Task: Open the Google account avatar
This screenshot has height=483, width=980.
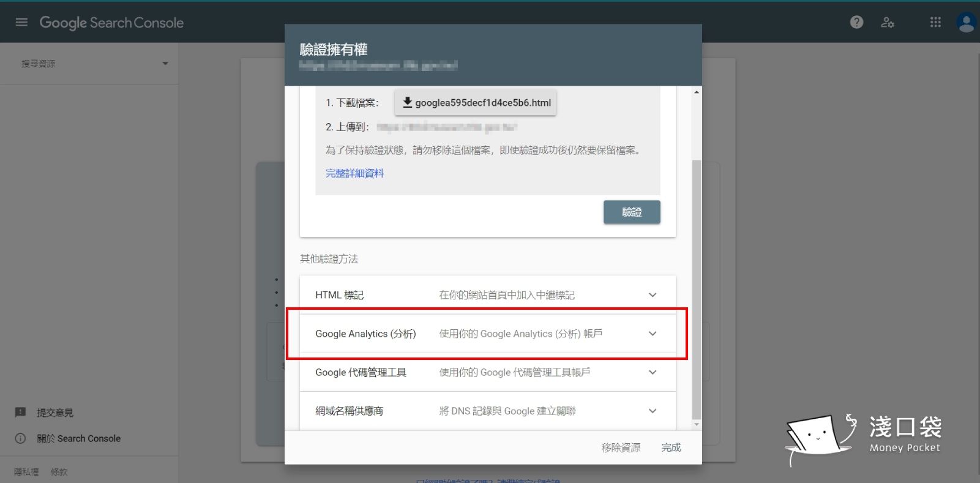Action: click(966, 22)
